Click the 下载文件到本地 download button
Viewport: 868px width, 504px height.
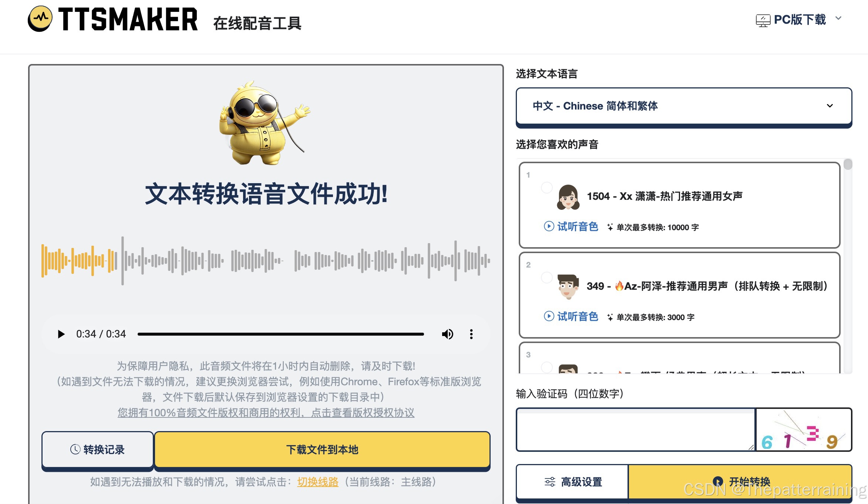(322, 450)
